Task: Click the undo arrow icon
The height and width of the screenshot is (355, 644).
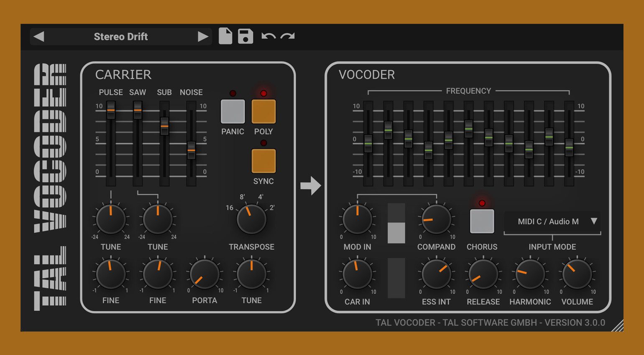Action: pos(268,36)
